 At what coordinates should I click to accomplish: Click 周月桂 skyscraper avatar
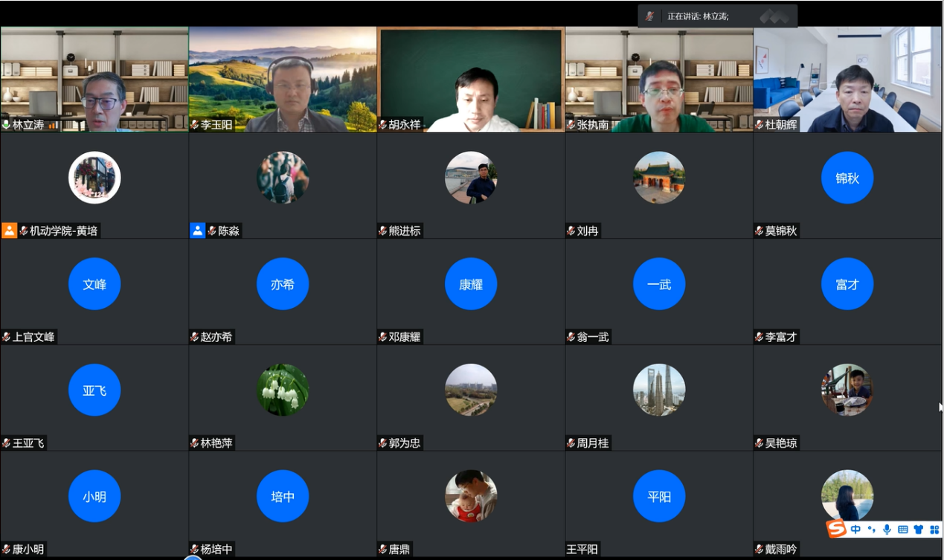659,390
